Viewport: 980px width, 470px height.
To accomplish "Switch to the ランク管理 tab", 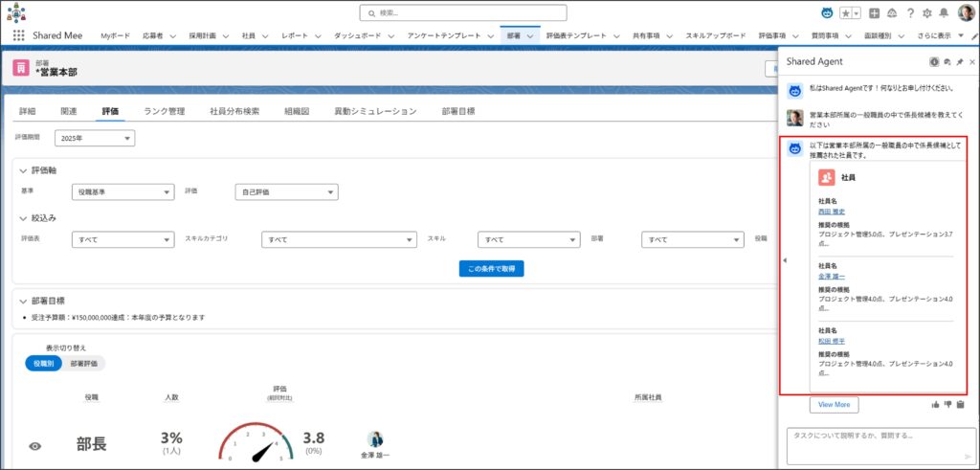I will (164, 111).
